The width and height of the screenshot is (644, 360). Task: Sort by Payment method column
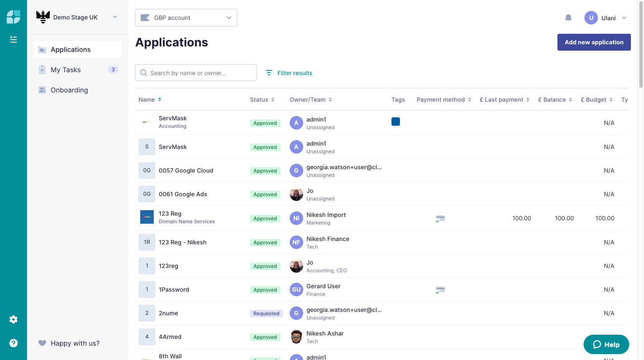(444, 100)
